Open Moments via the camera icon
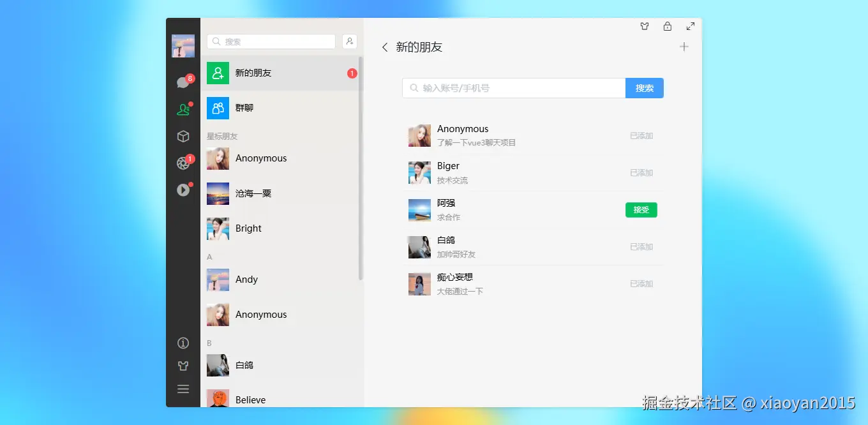The image size is (868, 425). click(x=183, y=163)
